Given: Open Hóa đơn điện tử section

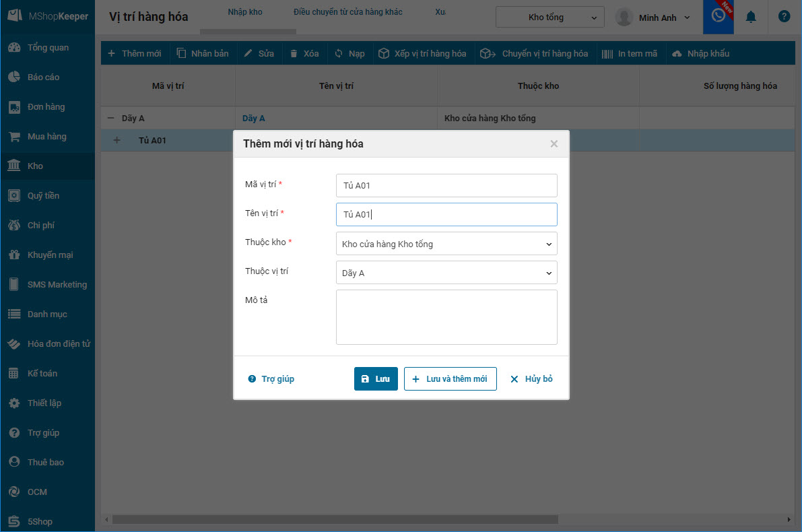Looking at the screenshot, I should click(x=47, y=344).
